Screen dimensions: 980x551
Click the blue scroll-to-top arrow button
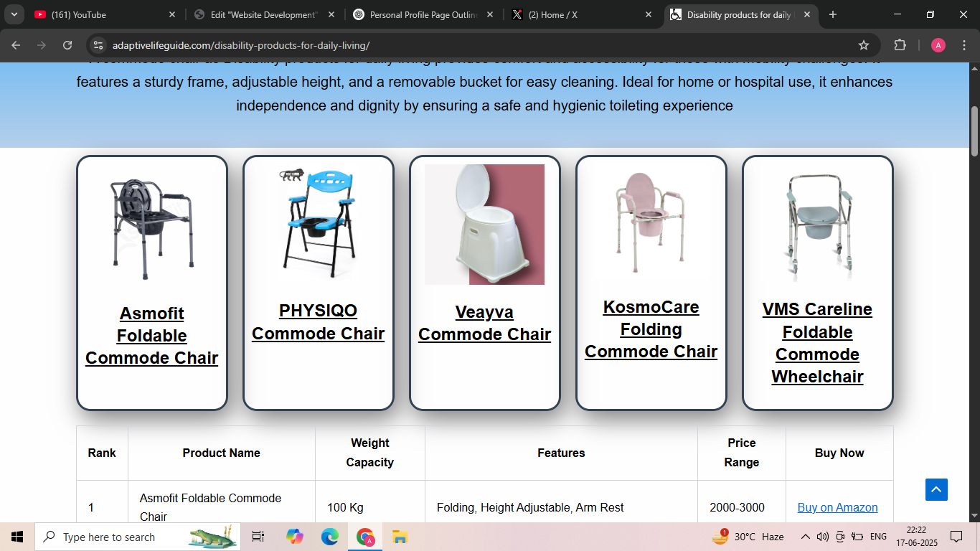pyautogui.click(x=936, y=489)
